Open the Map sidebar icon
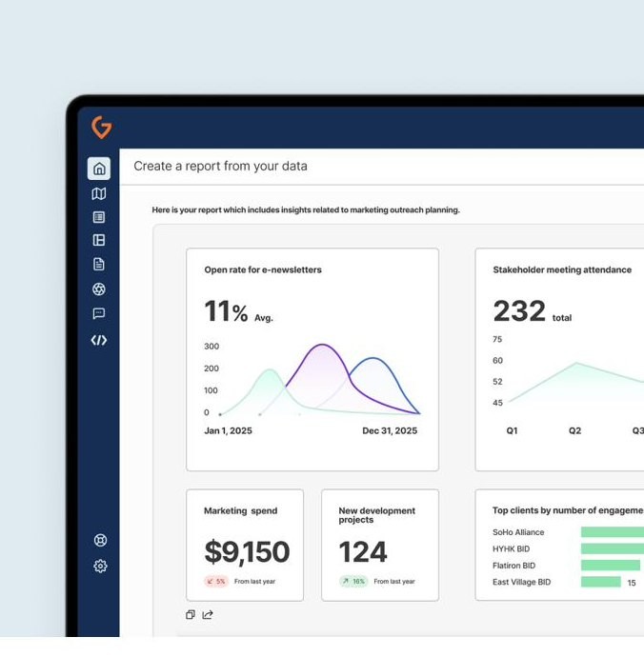The width and height of the screenshot is (644, 657). [99, 193]
